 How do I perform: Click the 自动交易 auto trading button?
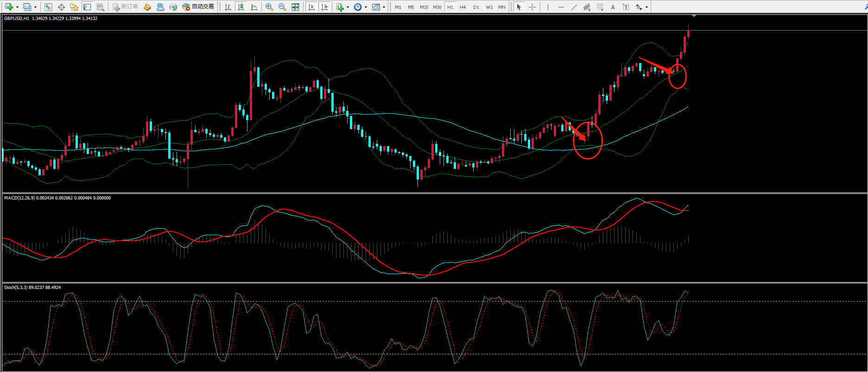(198, 7)
